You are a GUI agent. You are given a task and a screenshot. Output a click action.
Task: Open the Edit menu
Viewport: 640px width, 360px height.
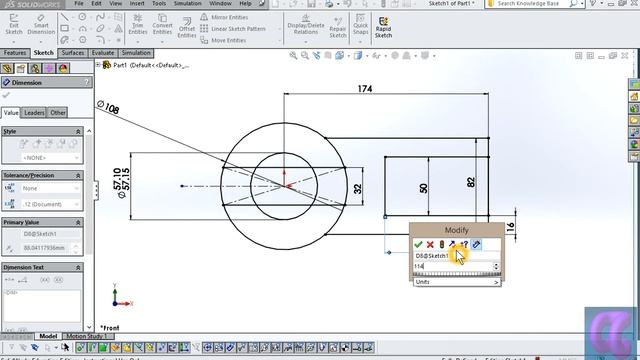coord(96,3)
